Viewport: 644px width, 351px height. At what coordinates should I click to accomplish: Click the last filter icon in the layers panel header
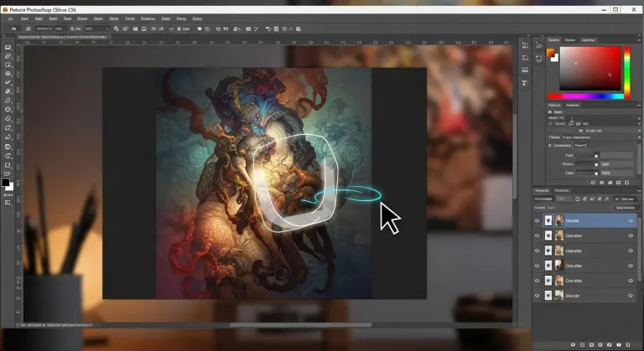pos(607,199)
